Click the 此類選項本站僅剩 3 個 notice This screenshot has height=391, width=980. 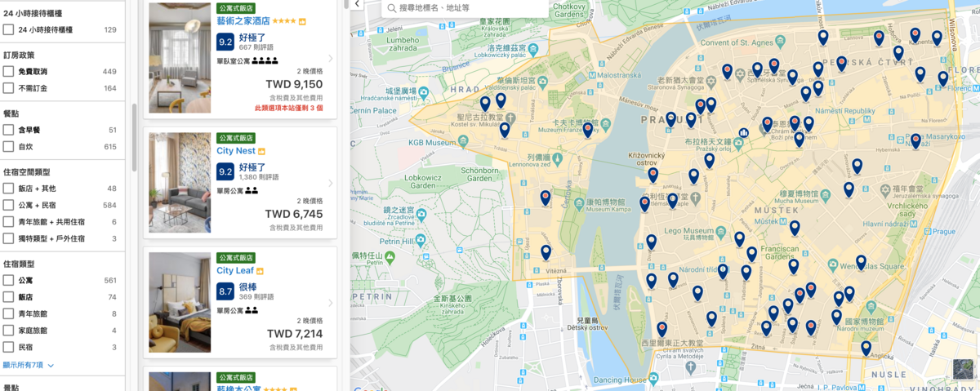[288, 108]
